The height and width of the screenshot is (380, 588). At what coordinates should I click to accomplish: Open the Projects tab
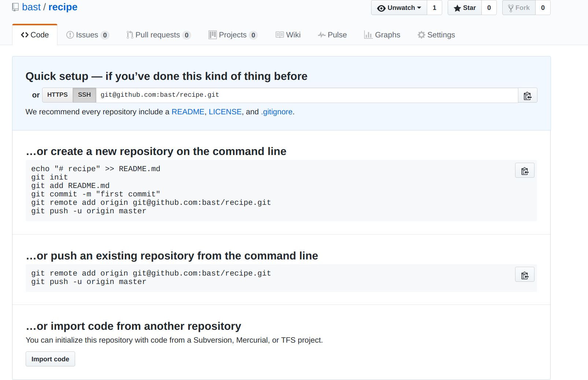click(x=233, y=35)
